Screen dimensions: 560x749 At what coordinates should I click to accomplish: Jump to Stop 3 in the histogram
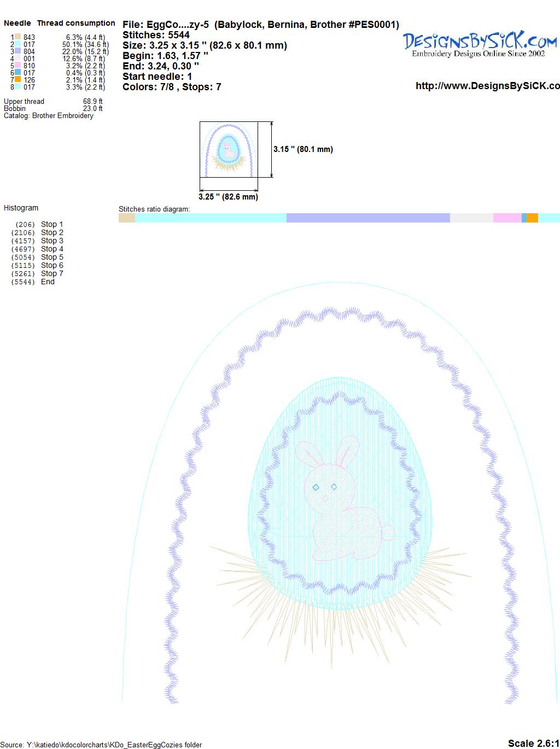point(52,241)
